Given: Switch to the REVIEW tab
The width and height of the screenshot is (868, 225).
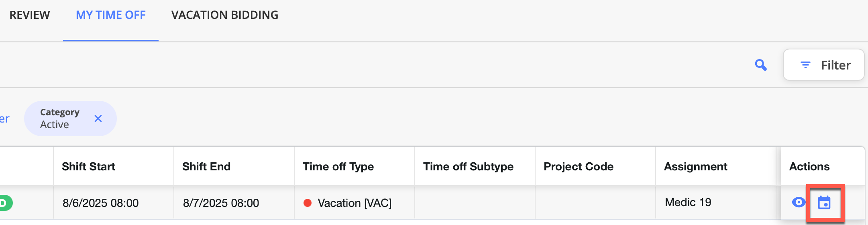Looking at the screenshot, I should [x=30, y=15].
